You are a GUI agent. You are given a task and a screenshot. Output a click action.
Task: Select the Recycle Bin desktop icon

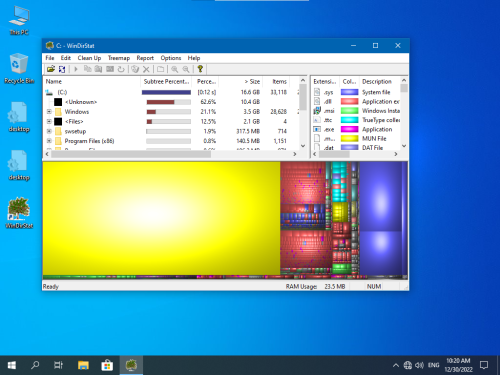19,68
